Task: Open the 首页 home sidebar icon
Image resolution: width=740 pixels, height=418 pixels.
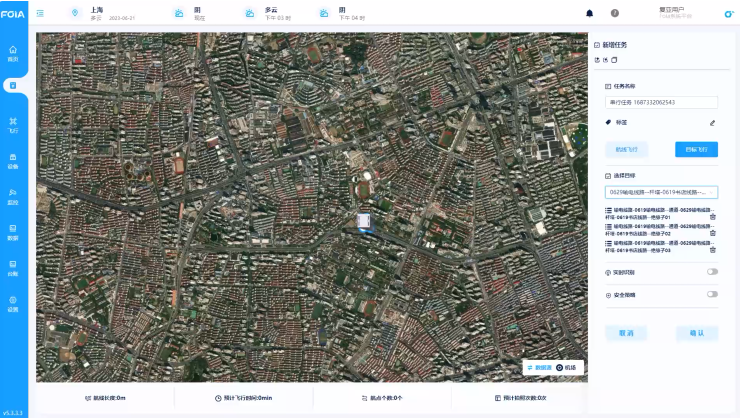Action: pyautogui.click(x=13, y=53)
